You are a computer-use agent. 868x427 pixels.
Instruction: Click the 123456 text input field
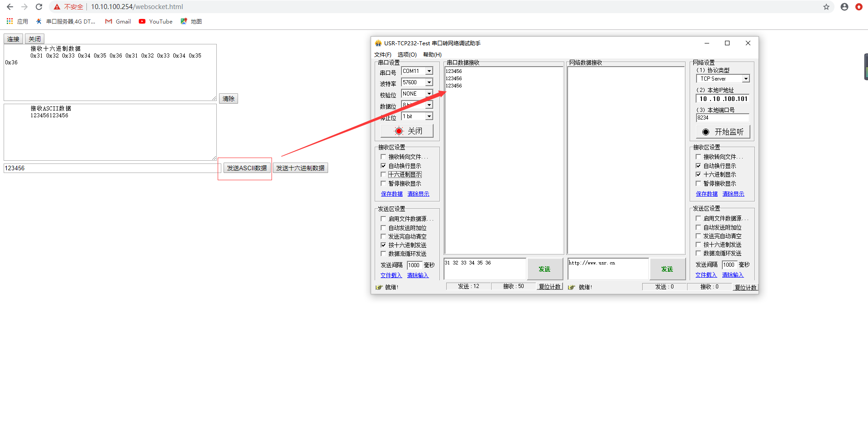coord(111,168)
